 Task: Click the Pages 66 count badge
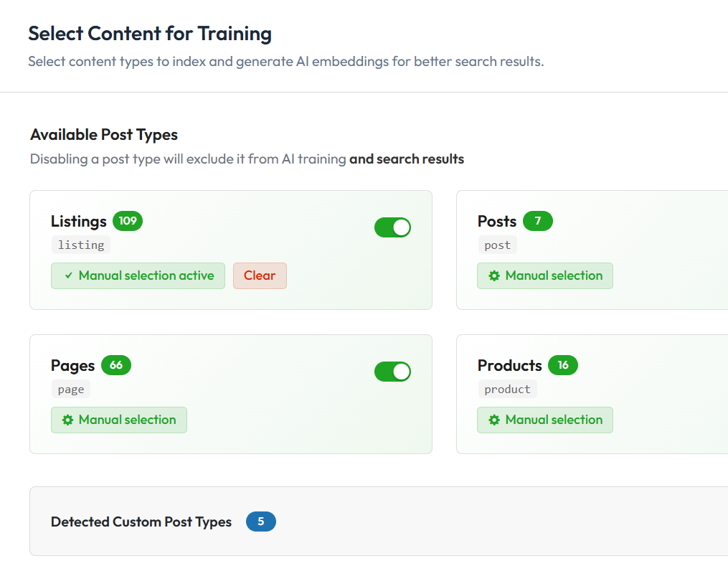tap(116, 365)
